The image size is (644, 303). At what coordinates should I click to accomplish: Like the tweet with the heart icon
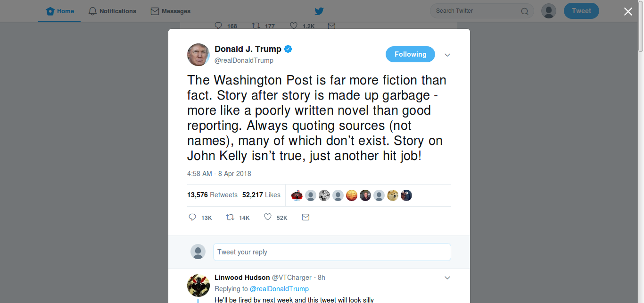[x=267, y=217]
